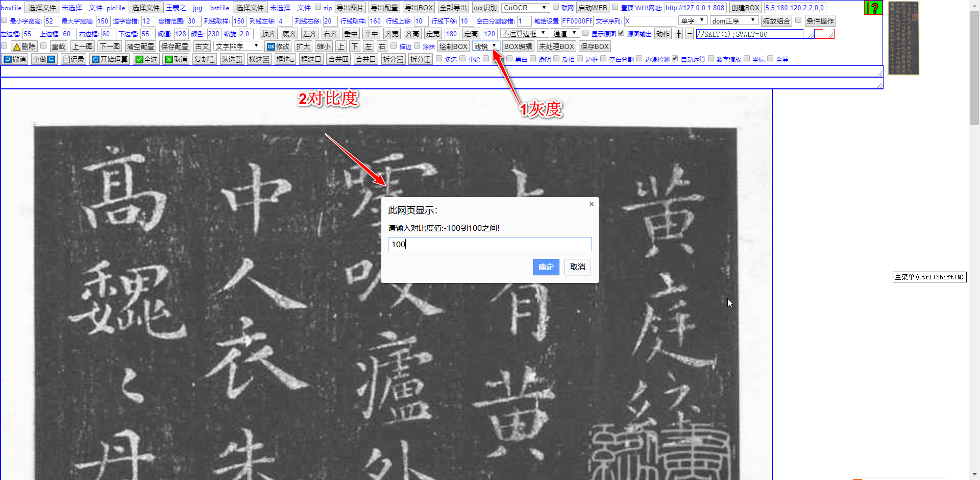Toggle the 描边 checkbox
The height and width of the screenshot is (480, 980).
(x=394, y=45)
